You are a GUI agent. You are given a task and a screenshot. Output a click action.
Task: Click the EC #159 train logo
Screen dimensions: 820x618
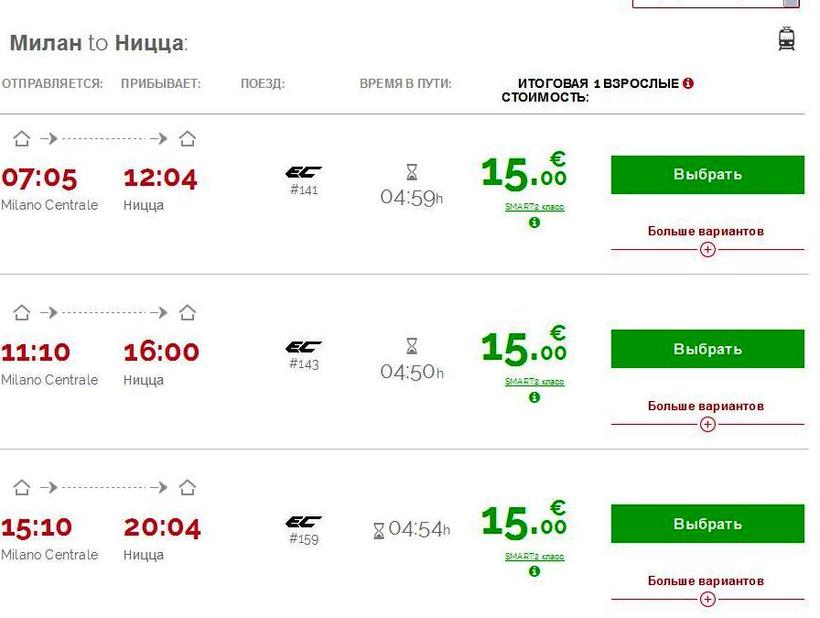pyautogui.click(x=303, y=522)
